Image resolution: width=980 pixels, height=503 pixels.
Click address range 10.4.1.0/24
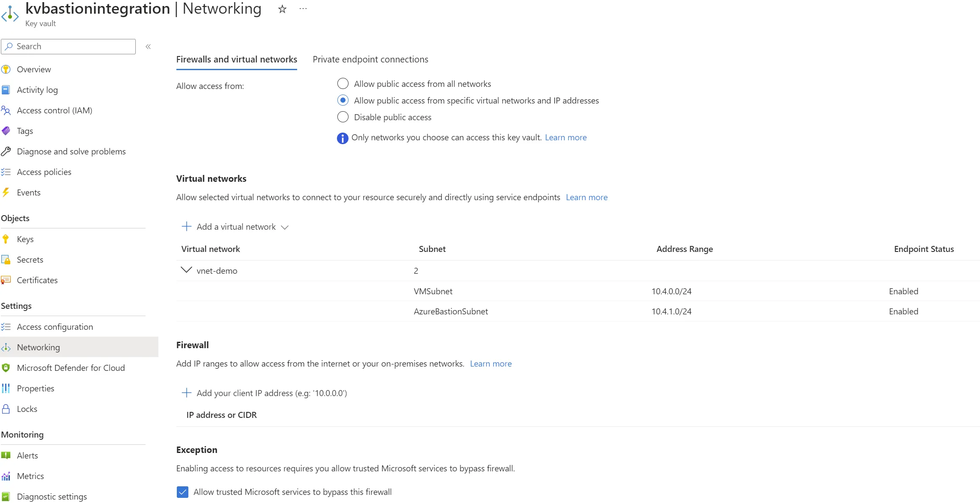point(671,311)
